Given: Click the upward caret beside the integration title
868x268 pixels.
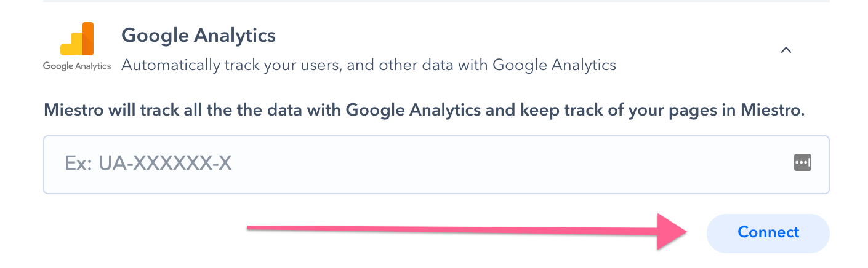Looking at the screenshot, I should [786, 50].
